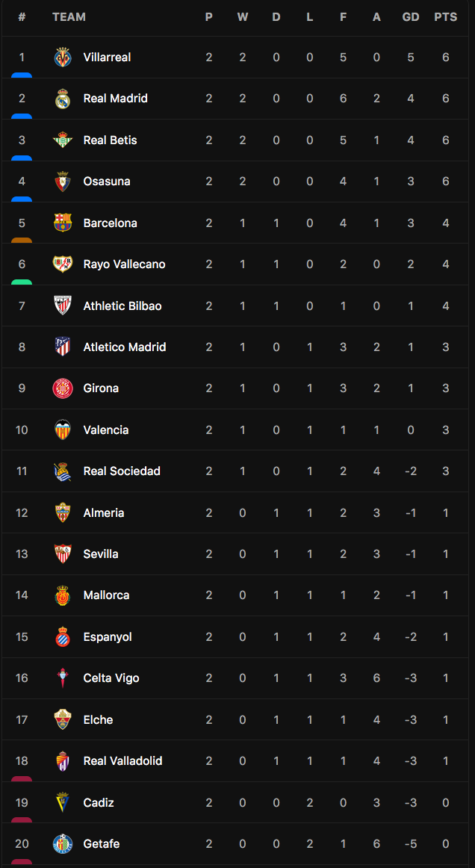Open the Osasuna team link
Image resolution: width=475 pixels, height=868 pixels.
point(107,181)
